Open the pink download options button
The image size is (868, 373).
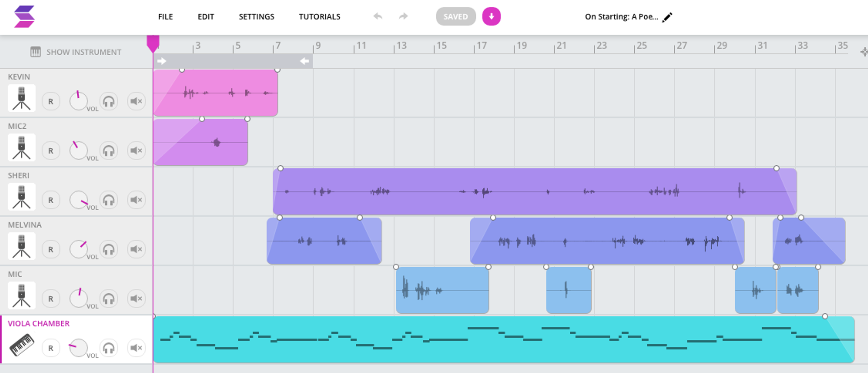pyautogui.click(x=491, y=16)
